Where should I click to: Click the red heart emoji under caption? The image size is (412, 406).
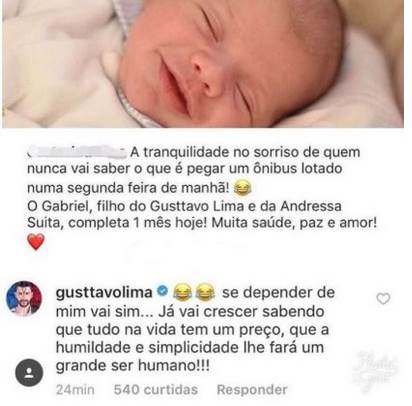click(36, 242)
